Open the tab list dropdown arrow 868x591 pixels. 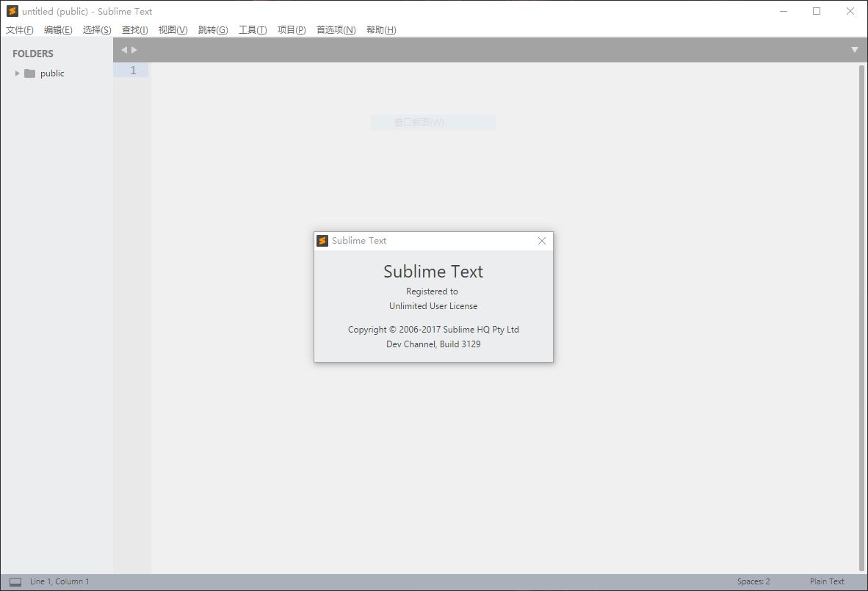tap(854, 50)
